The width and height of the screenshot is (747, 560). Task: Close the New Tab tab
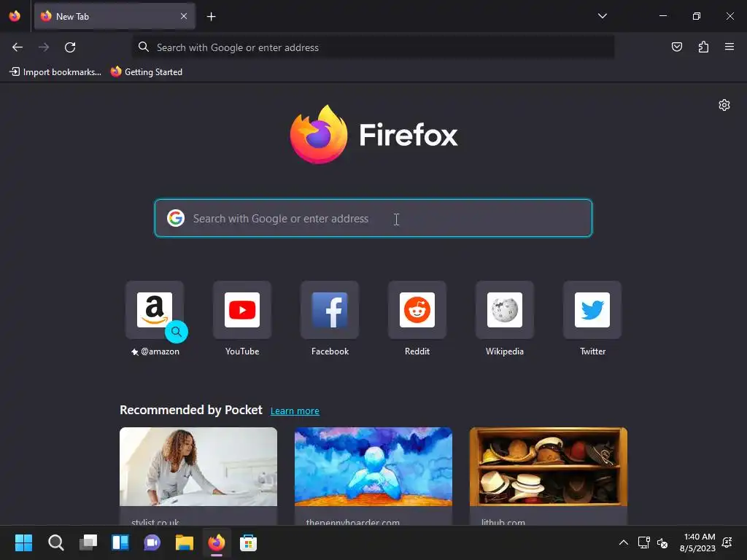coord(184,16)
